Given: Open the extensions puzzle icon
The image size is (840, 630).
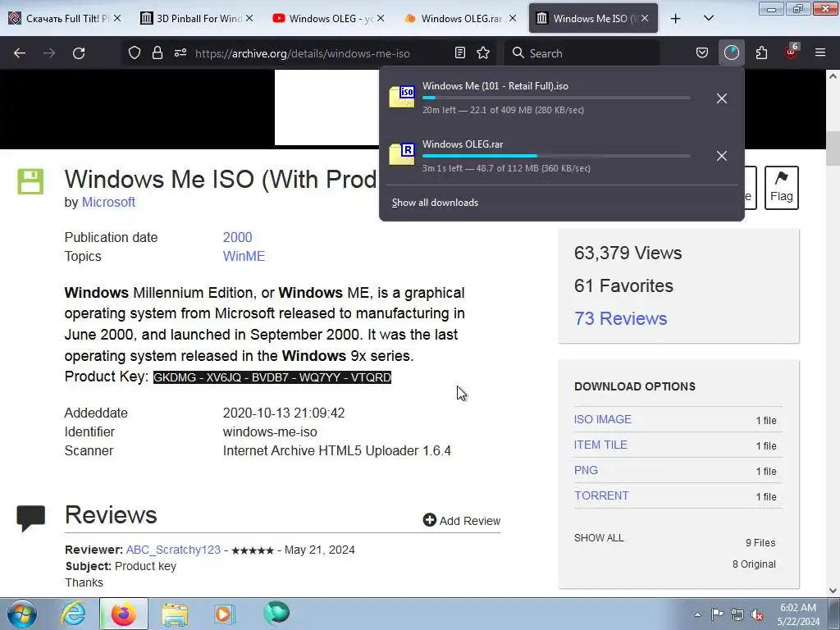Looking at the screenshot, I should tap(761, 53).
